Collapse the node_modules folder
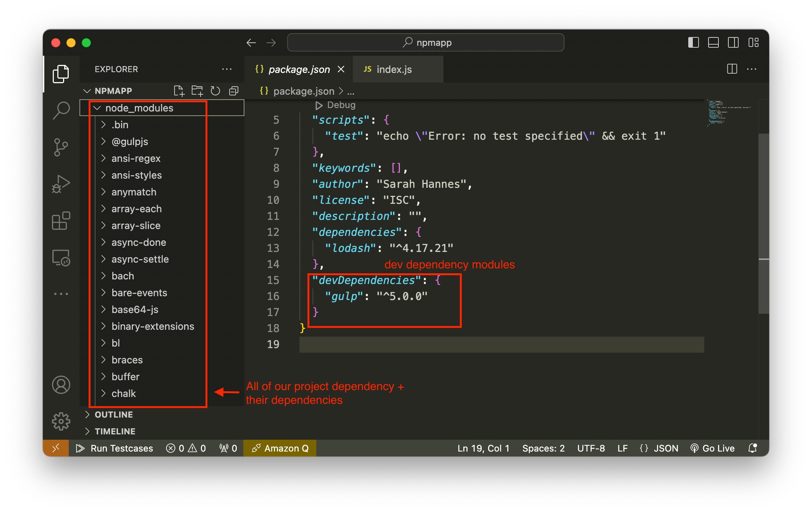 [97, 108]
